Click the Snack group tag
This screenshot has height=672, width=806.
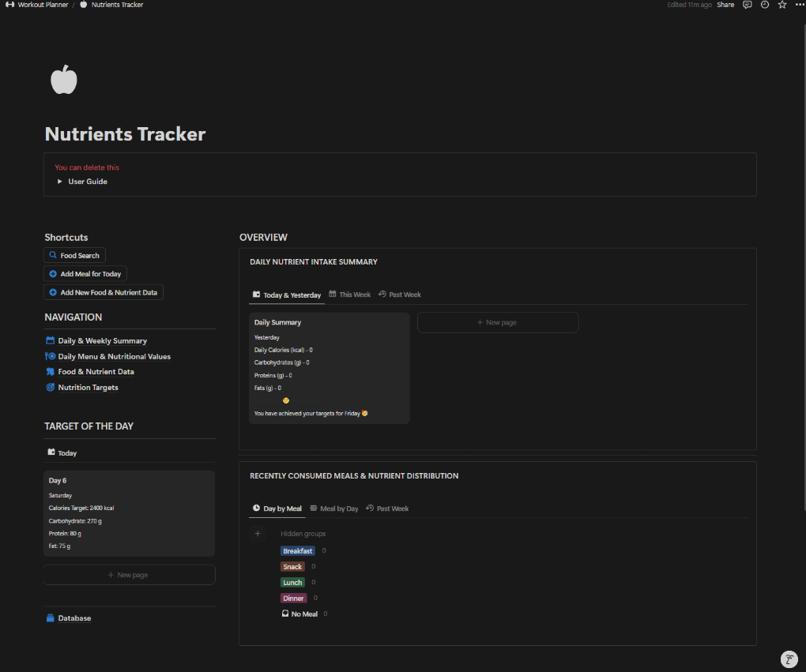[292, 567]
